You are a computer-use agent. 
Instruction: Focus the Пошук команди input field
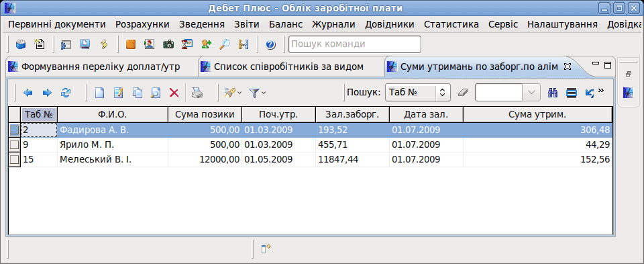point(355,44)
